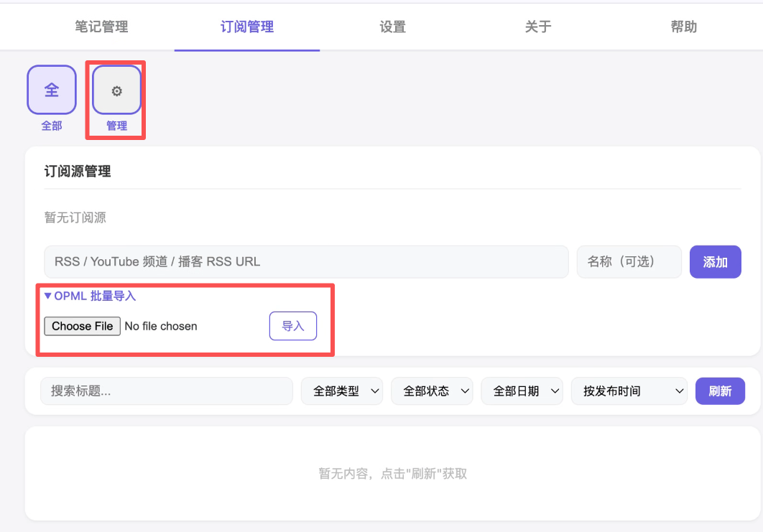The image size is (763, 532).
Task: Change the 按发布时间 sort dropdown
Action: [x=629, y=391]
